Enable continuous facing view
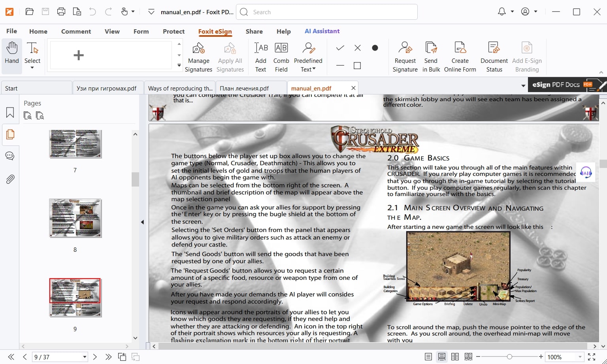This screenshot has width=607, height=364. [469, 357]
